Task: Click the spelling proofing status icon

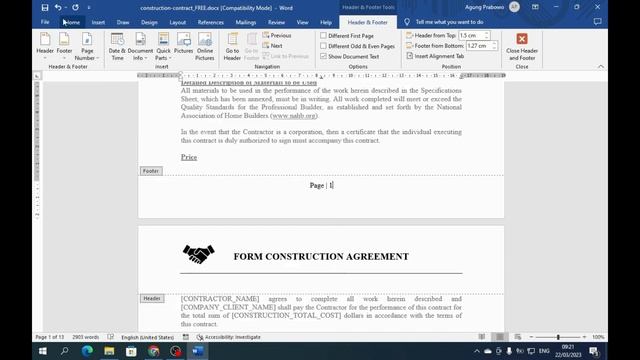Action: (x=111, y=337)
